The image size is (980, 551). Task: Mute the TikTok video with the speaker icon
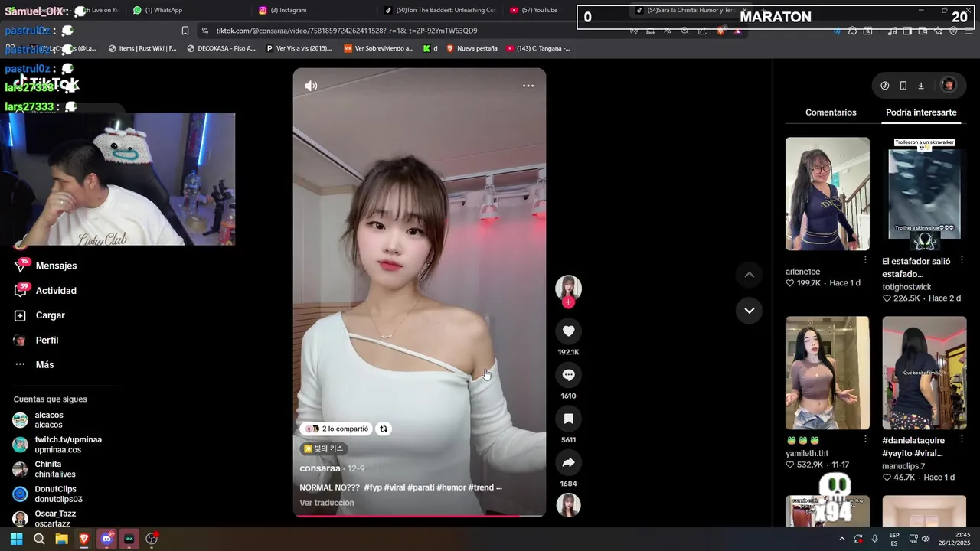[311, 86]
